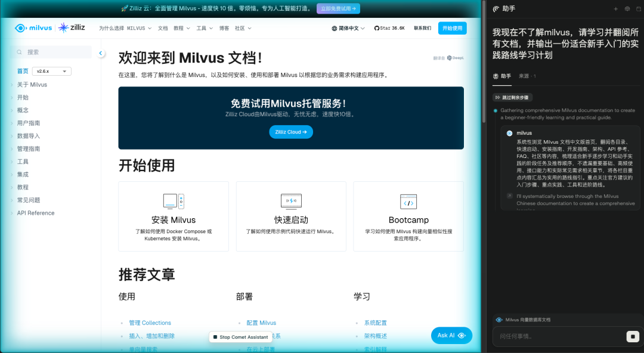
Task: Switch to the 助手 tab in the assistant
Action: click(502, 76)
